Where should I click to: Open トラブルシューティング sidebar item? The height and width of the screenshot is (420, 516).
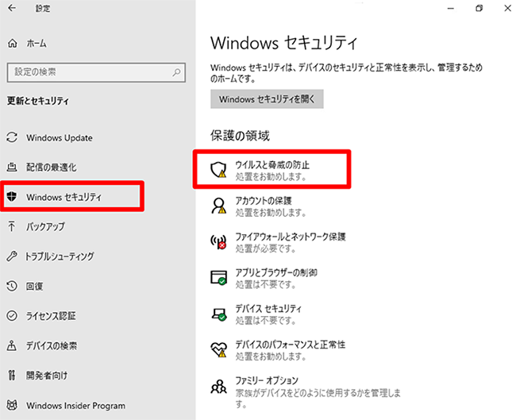(60, 256)
